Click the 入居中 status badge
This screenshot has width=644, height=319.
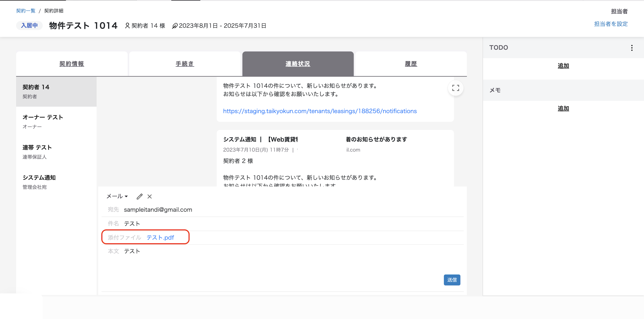(29, 25)
